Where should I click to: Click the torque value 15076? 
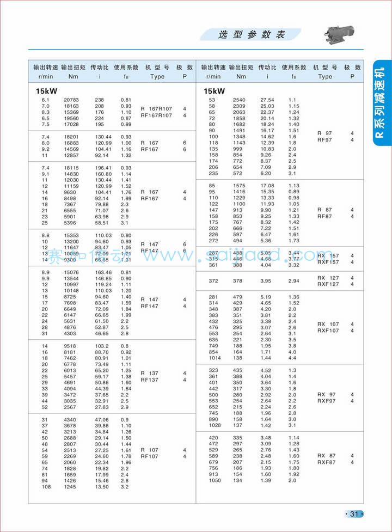click(71, 272)
